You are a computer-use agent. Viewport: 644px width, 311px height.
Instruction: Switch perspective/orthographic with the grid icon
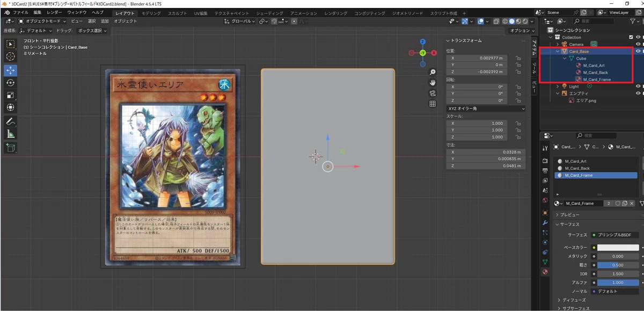tap(433, 104)
